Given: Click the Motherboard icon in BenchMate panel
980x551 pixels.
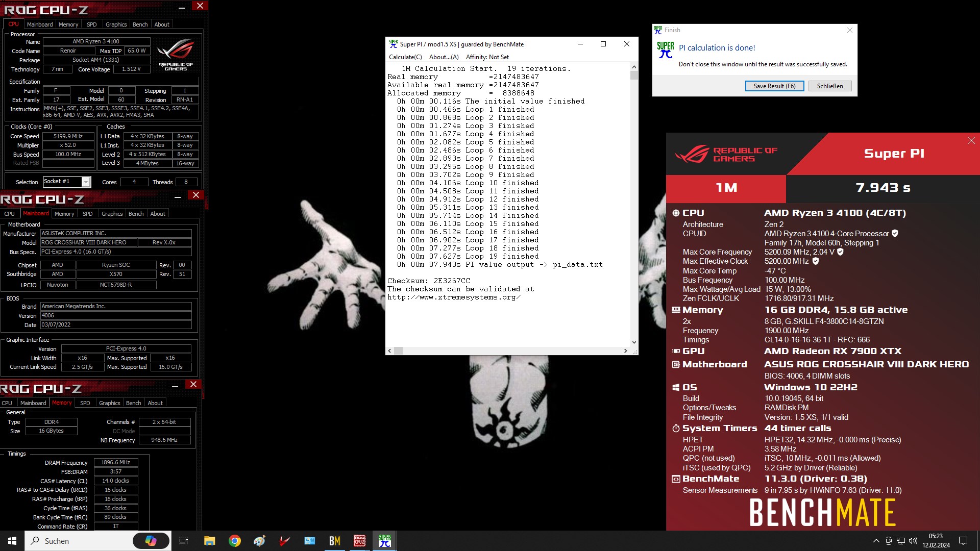Looking at the screenshot, I should click(676, 364).
